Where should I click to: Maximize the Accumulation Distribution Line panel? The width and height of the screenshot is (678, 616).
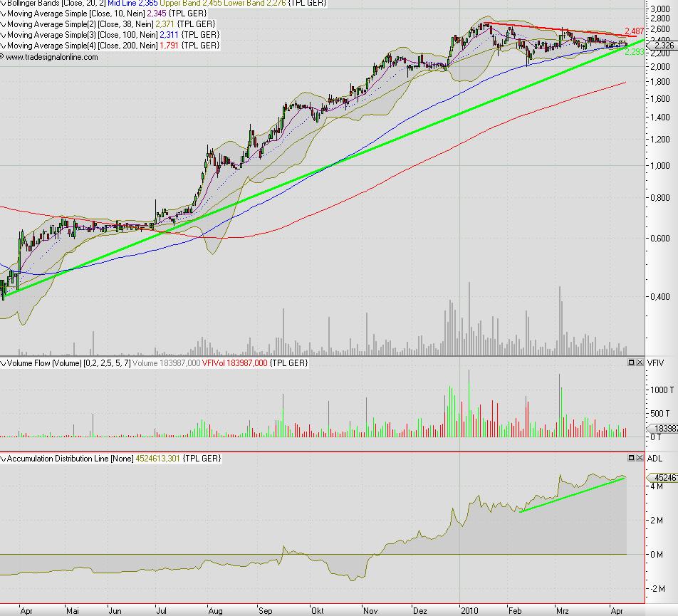[631, 458]
